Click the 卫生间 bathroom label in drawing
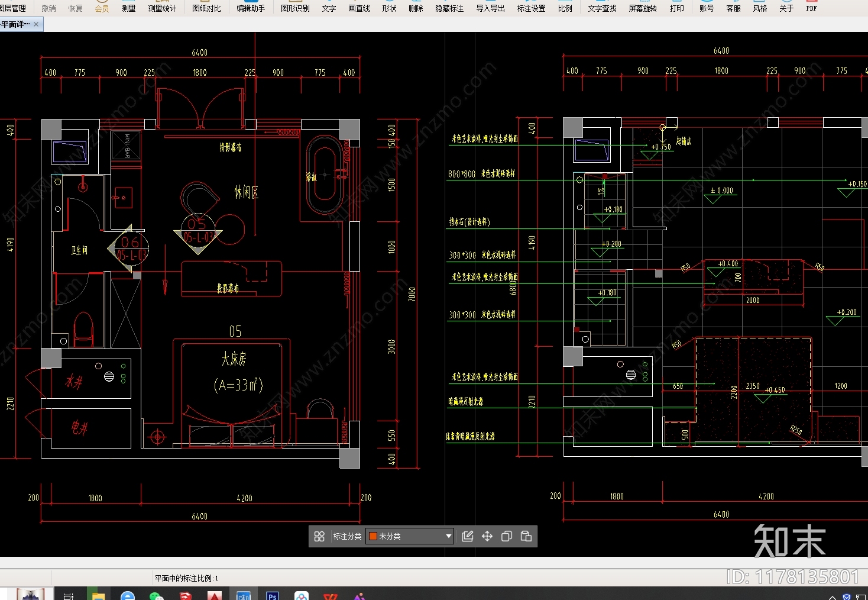 (x=79, y=250)
